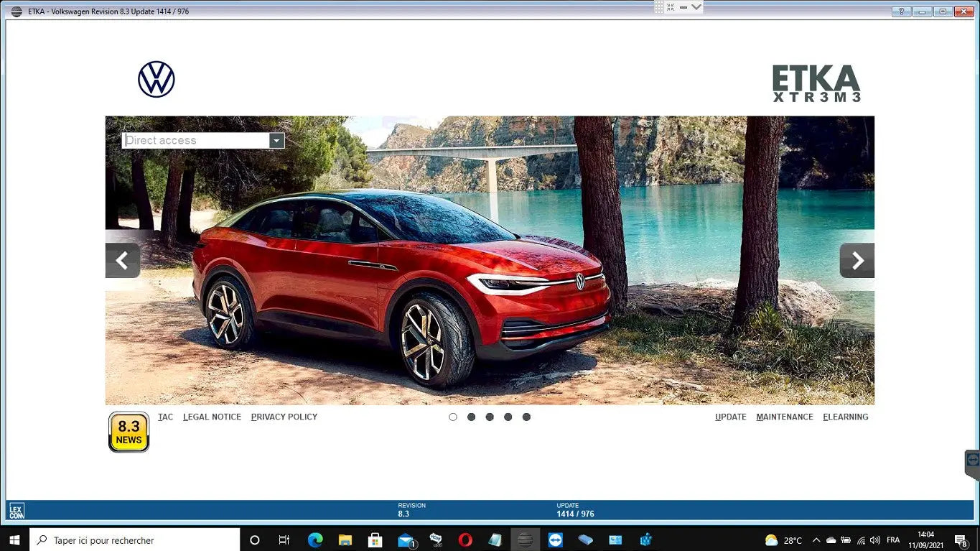980x551 pixels.
Task: Open the Legal Notice link
Action: click(212, 417)
